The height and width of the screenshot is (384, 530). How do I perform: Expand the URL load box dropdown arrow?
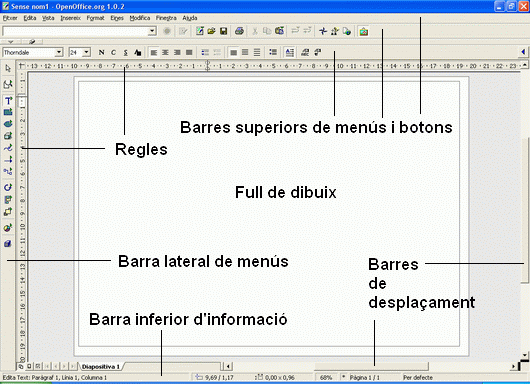pyautogui.click(x=152, y=31)
